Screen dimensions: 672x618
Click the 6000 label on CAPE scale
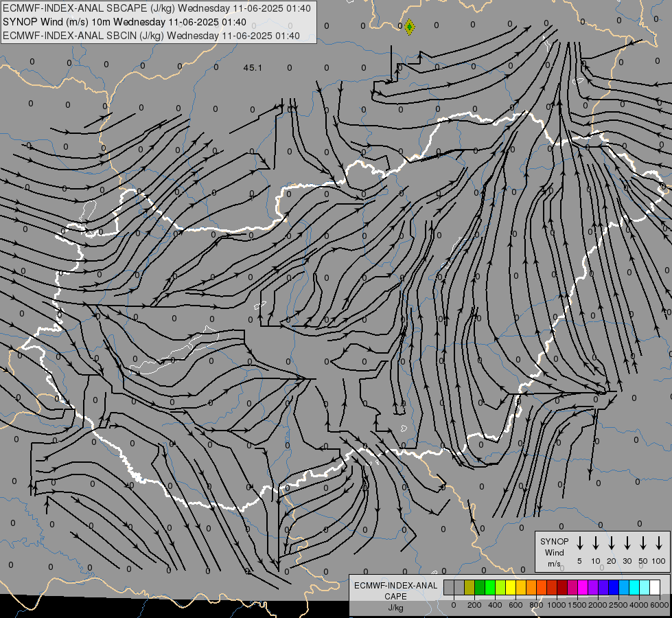point(660,605)
